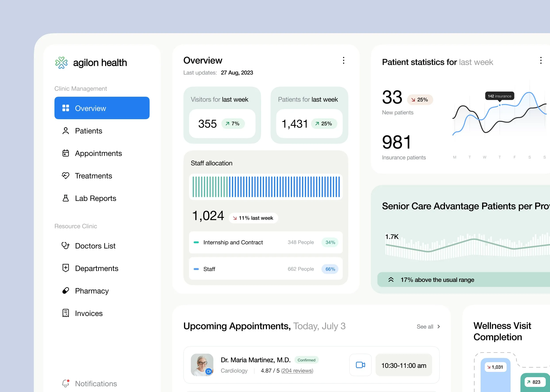Screen dimensions: 550x392
Task: Go to Appointments menu item
Action: (x=102, y=153)
